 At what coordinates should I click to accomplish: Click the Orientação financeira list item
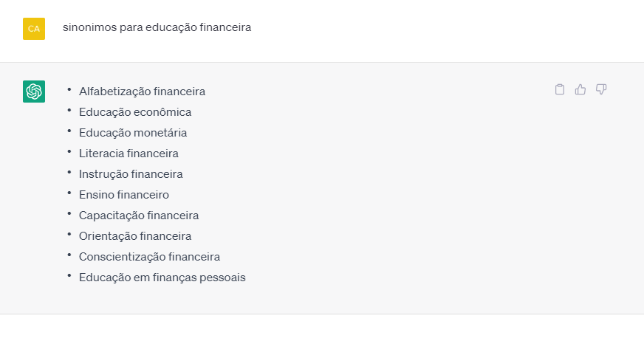click(x=135, y=236)
